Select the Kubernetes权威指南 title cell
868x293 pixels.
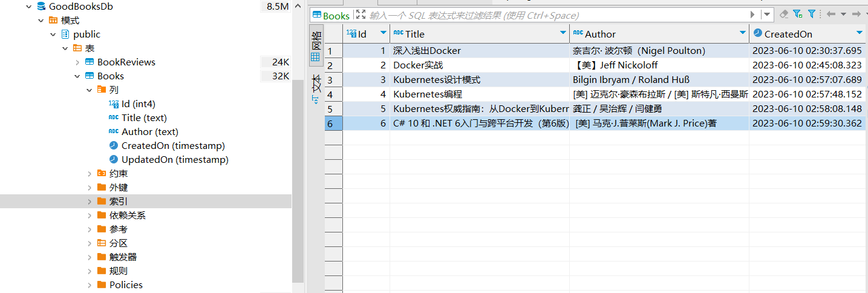click(x=480, y=109)
